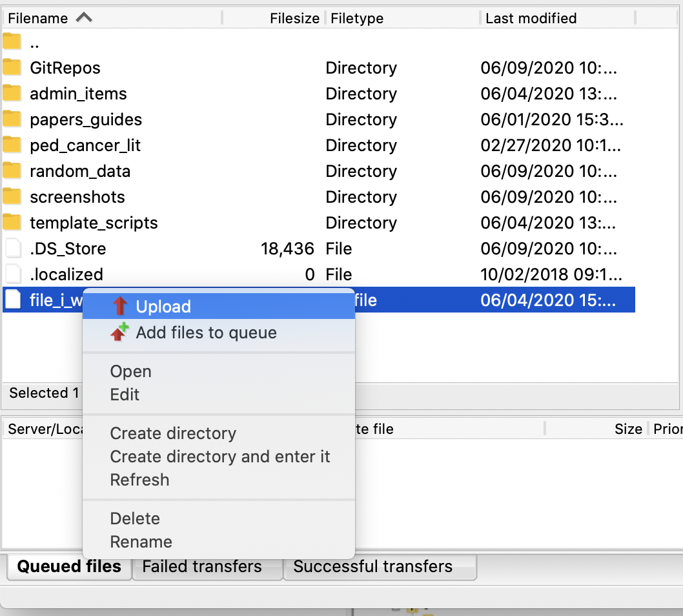
Task: Click the template_scripts folder icon
Action: 12,222
